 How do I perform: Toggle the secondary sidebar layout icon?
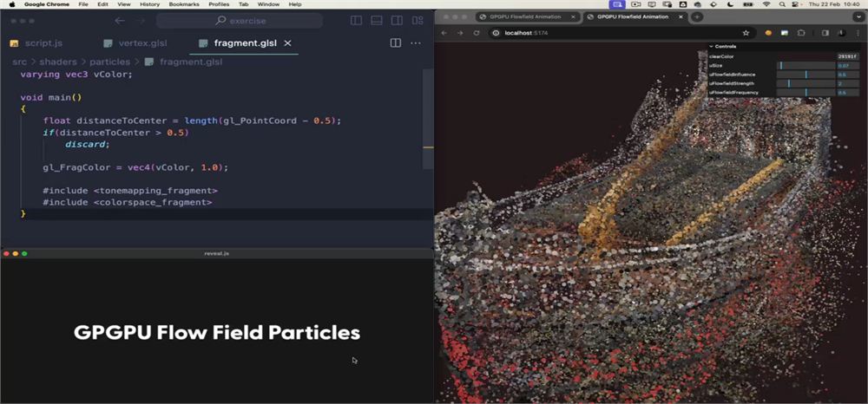tap(397, 21)
